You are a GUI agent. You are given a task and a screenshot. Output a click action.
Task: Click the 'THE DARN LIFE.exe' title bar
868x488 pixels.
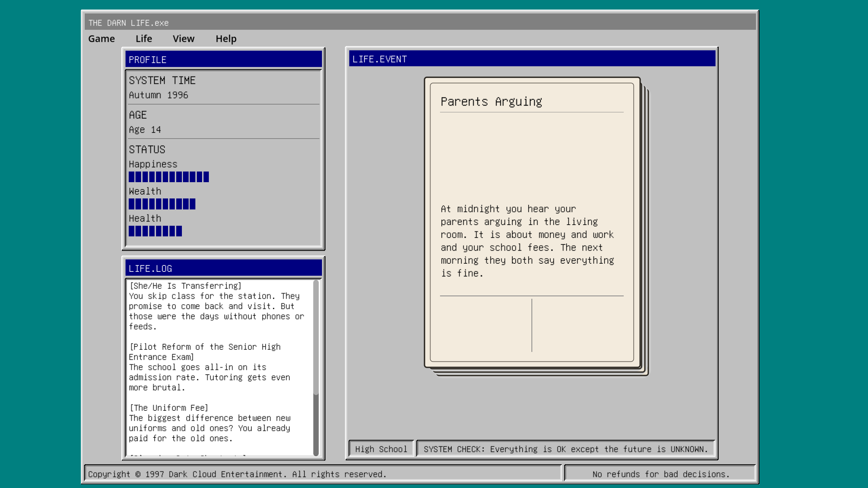point(420,22)
